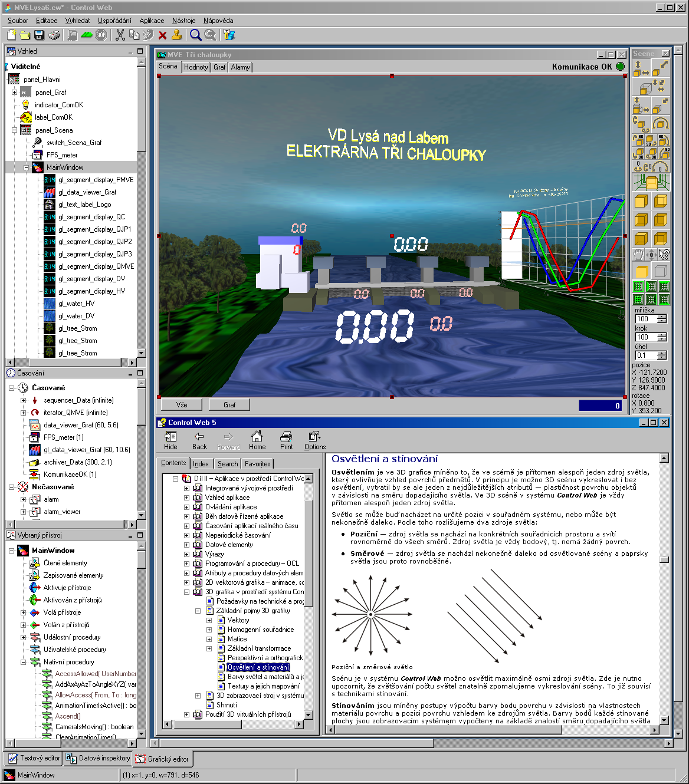689x784 pixels.
Task: Expand the panel_Graf tree node
Action: click(x=15, y=93)
